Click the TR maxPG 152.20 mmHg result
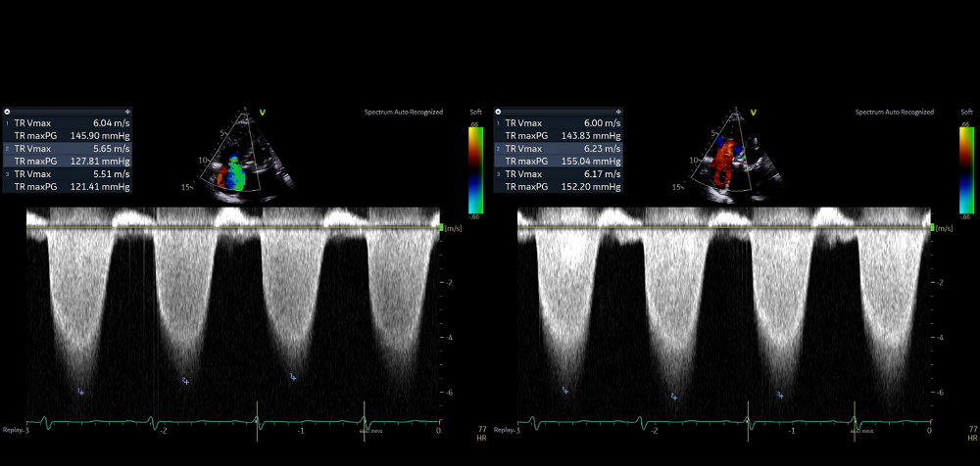The height and width of the screenshot is (468, 980). [x=561, y=186]
